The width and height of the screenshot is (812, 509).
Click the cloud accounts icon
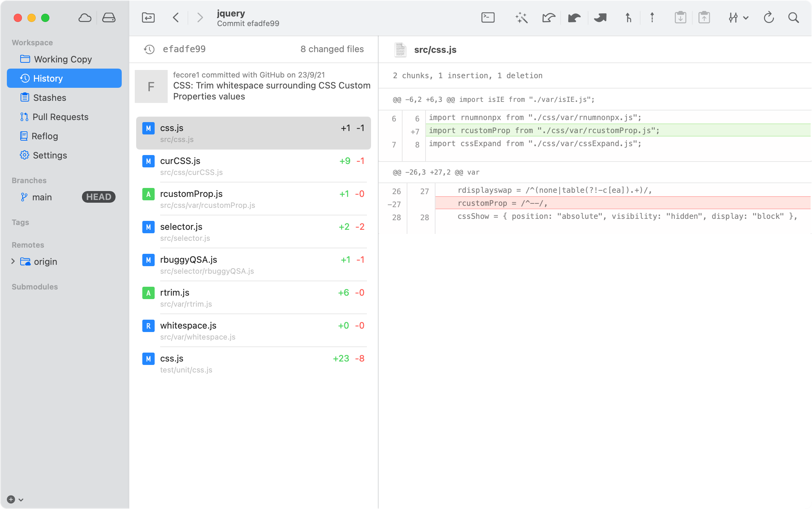pyautogui.click(x=85, y=17)
